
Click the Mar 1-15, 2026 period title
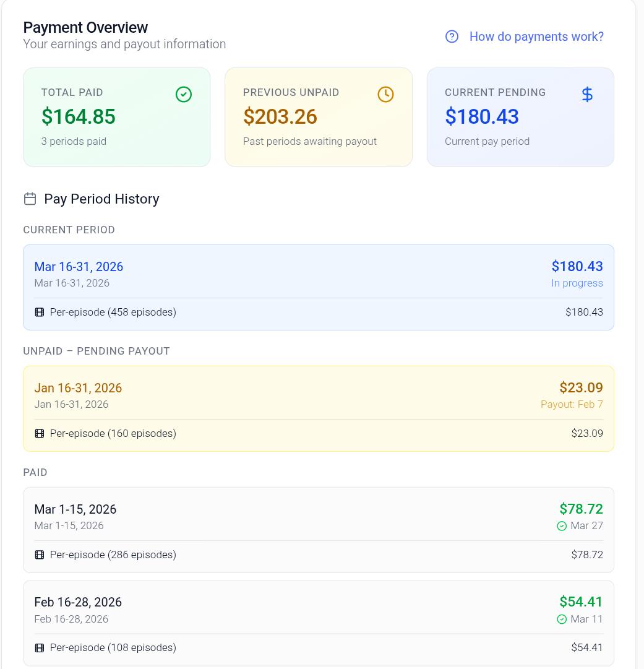[75, 509]
